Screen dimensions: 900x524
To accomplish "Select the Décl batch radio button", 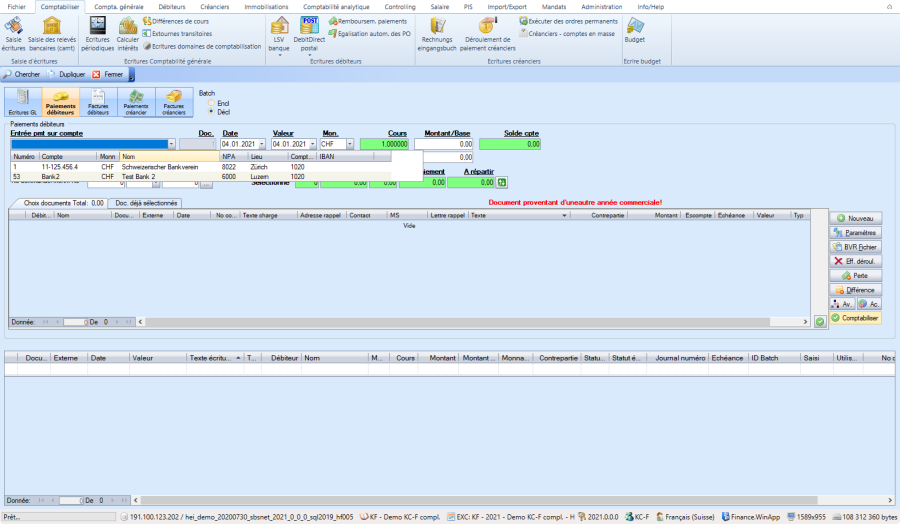I will pos(210,111).
